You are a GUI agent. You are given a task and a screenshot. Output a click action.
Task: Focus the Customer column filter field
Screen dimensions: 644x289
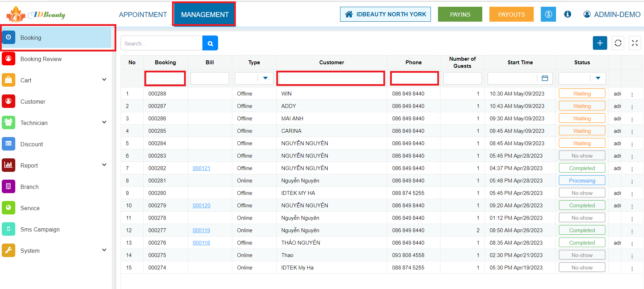(331, 78)
